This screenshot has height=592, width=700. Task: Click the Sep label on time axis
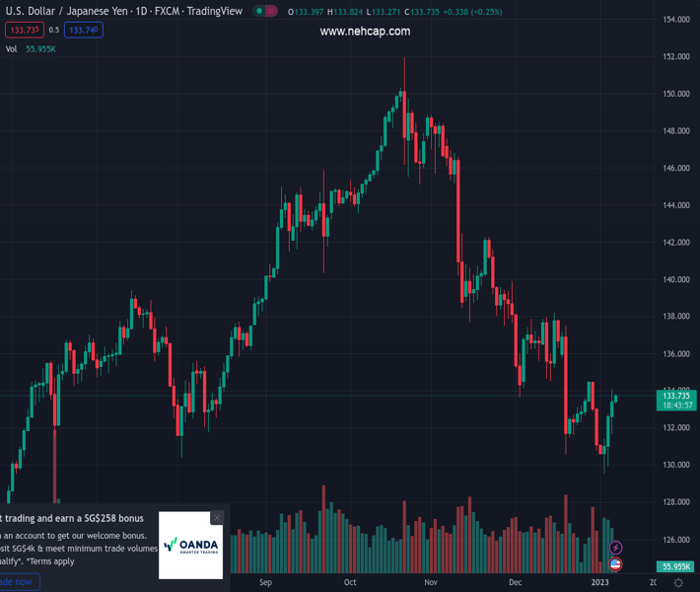[x=264, y=583]
